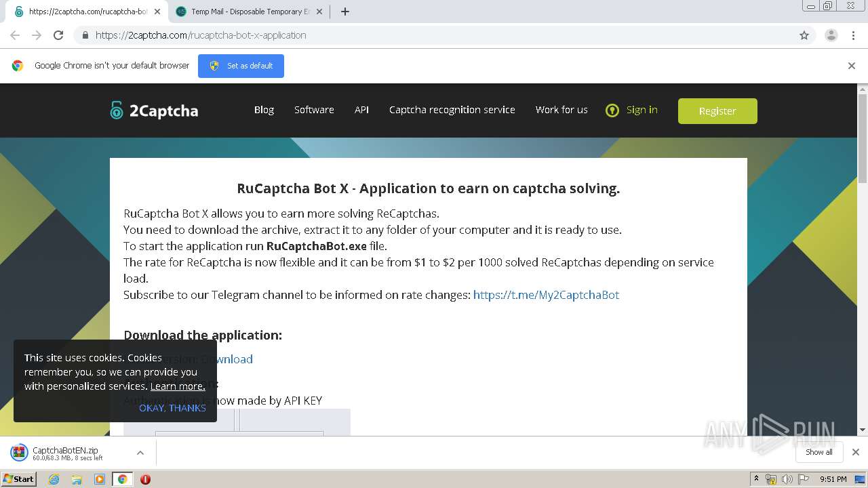Viewport: 868px width, 488px height.
Task: Open Action Center flag icon
Action: click(x=804, y=479)
